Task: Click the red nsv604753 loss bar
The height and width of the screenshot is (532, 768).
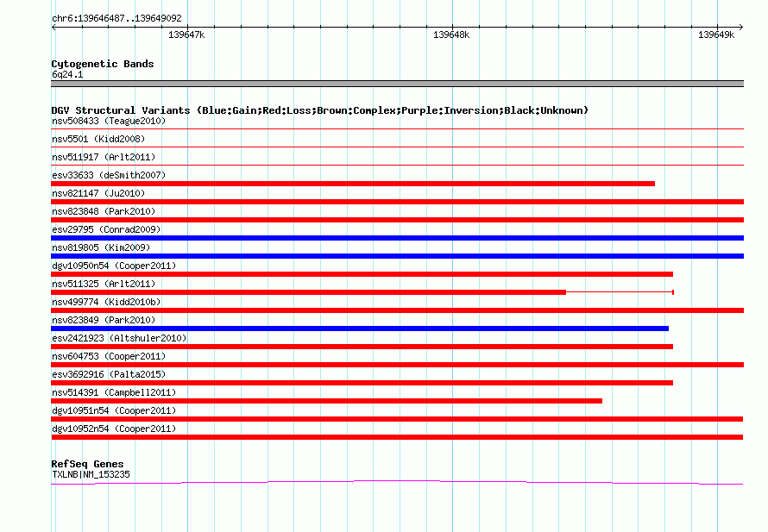Action: (x=398, y=365)
